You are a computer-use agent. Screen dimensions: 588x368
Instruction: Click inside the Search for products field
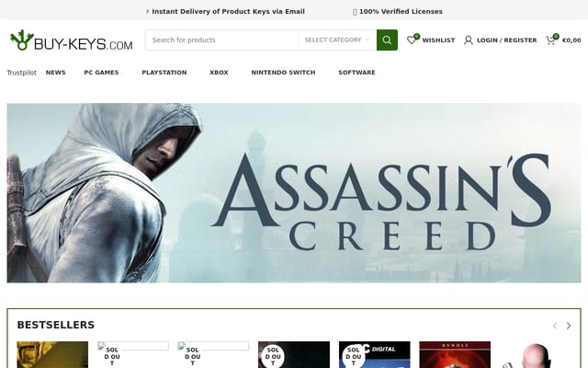[x=221, y=40]
